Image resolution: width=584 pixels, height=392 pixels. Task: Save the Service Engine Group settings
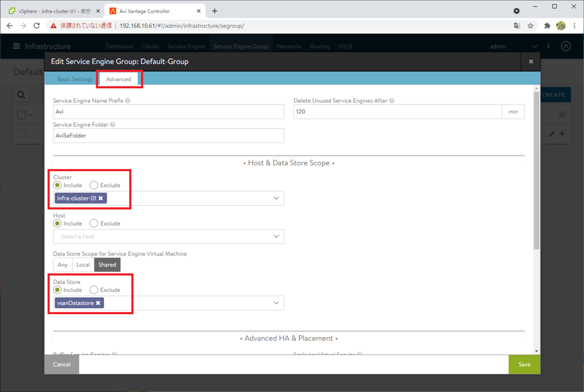[524, 364]
